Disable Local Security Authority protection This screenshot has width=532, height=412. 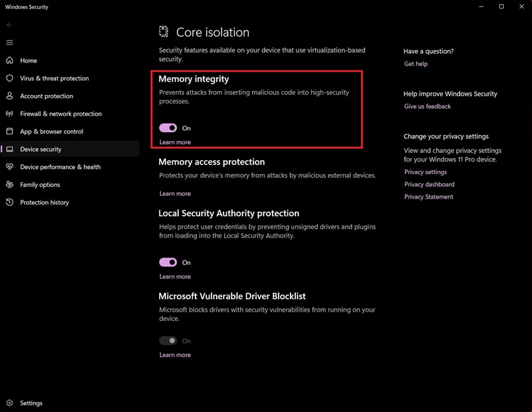coord(169,262)
